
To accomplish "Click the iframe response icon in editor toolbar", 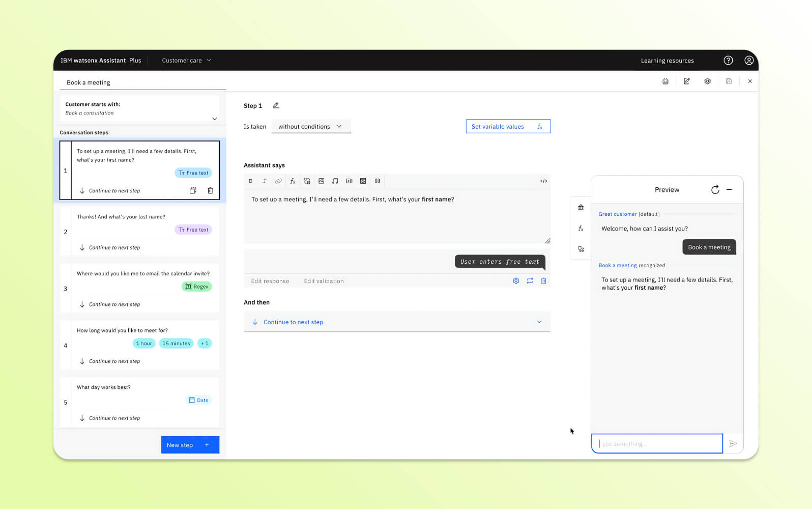I will click(363, 181).
